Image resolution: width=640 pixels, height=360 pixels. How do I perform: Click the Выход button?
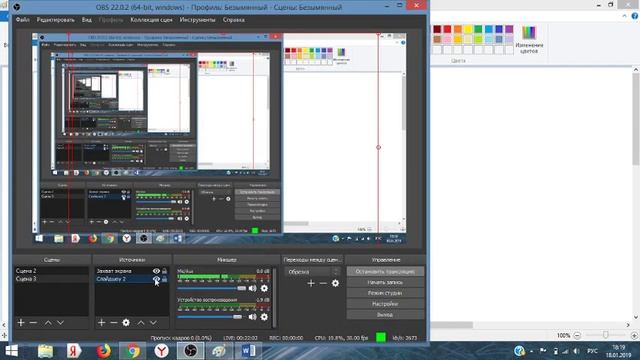click(385, 315)
